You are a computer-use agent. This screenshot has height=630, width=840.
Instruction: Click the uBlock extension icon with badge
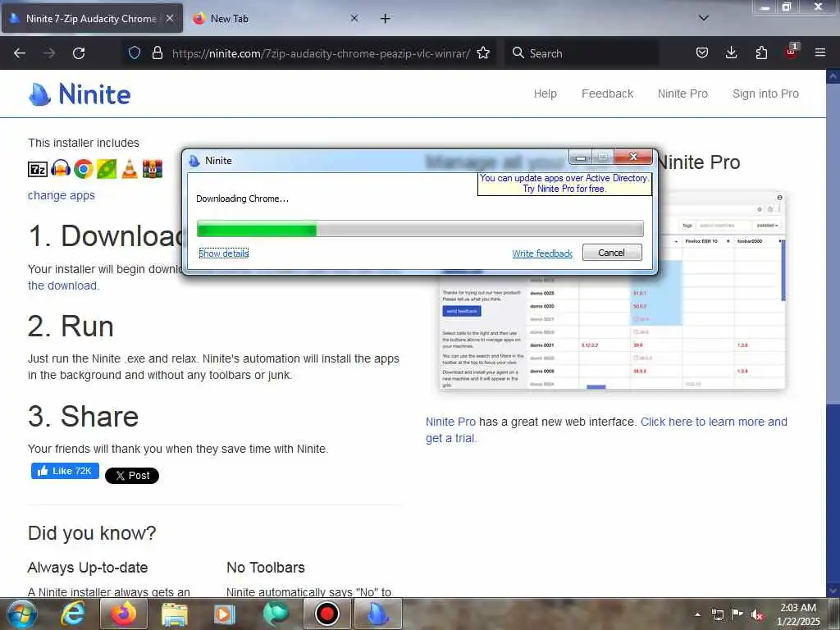pos(792,52)
